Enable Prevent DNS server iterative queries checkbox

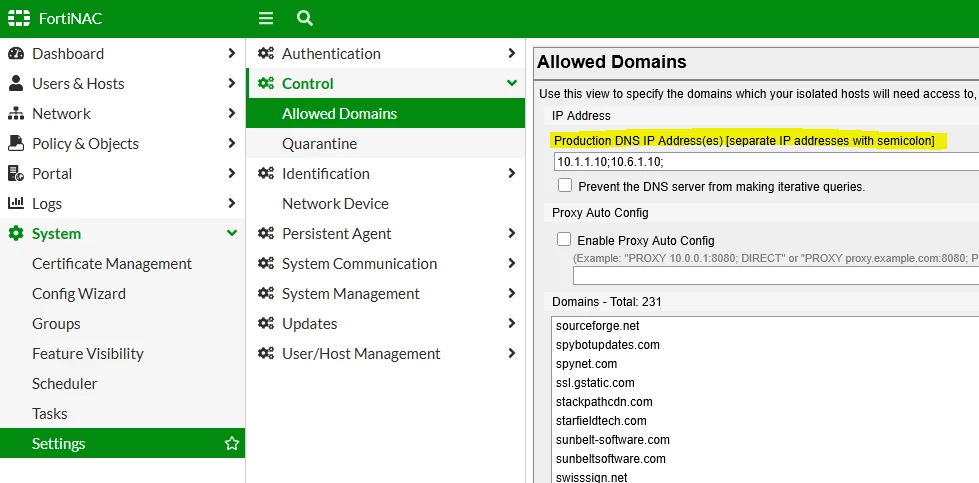click(564, 185)
